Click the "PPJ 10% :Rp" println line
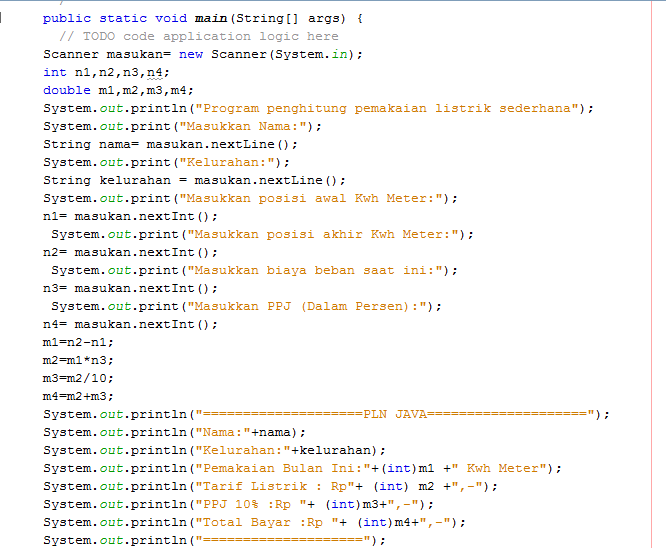 (x=238, y=505)
